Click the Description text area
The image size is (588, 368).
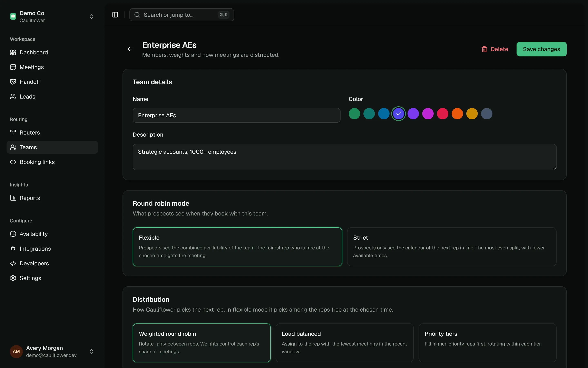(x=345, y=157)
